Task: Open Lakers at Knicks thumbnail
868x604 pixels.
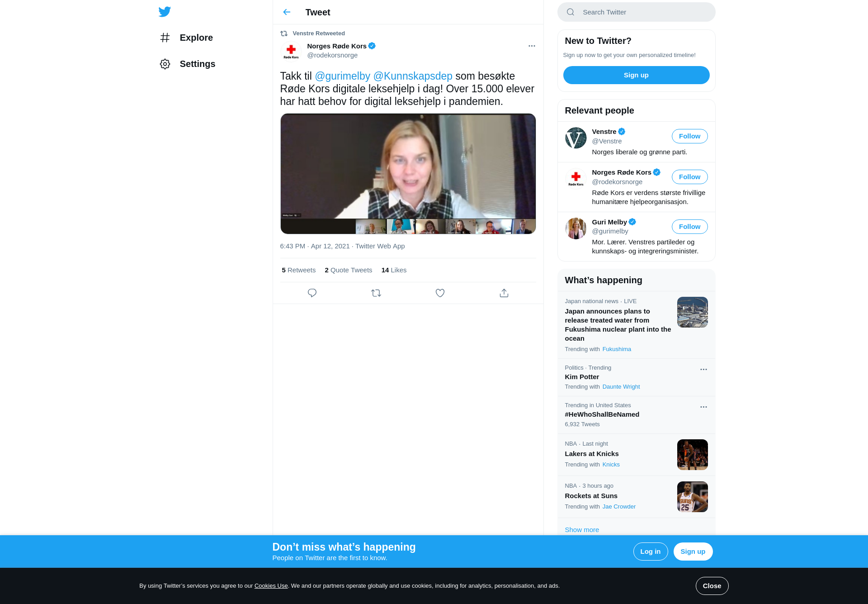Action: click(x=692, y=455)
